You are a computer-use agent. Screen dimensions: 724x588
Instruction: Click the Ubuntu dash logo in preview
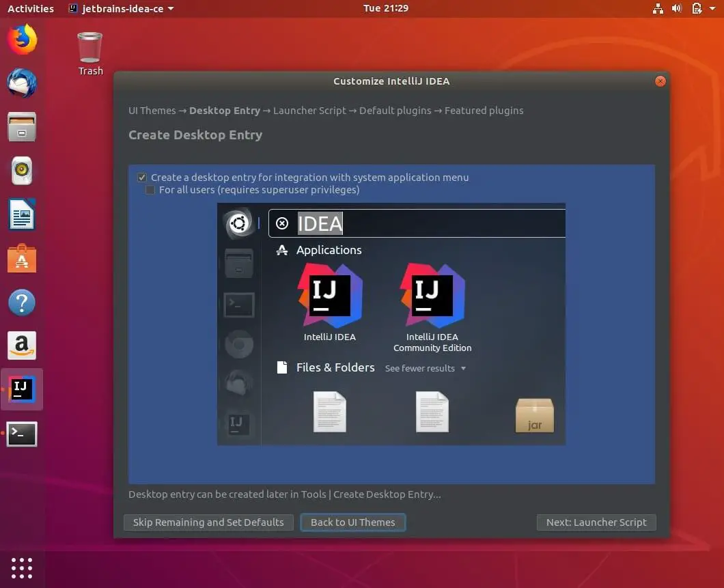(239, 223)
